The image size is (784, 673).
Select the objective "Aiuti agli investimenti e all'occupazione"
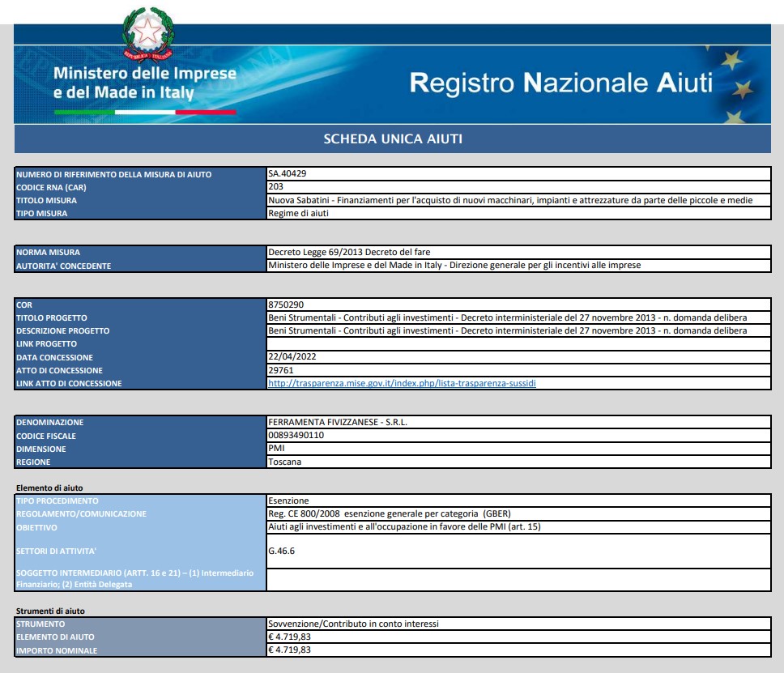404,526
